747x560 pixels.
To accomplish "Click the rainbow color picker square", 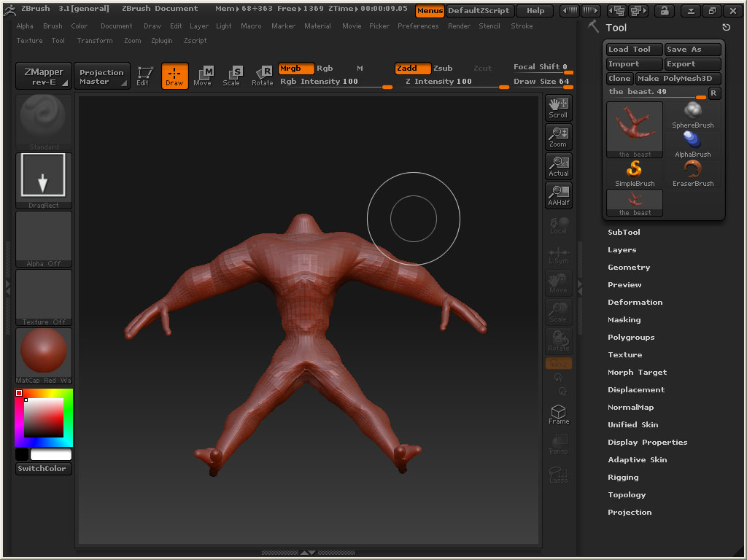I will (44, 418).
